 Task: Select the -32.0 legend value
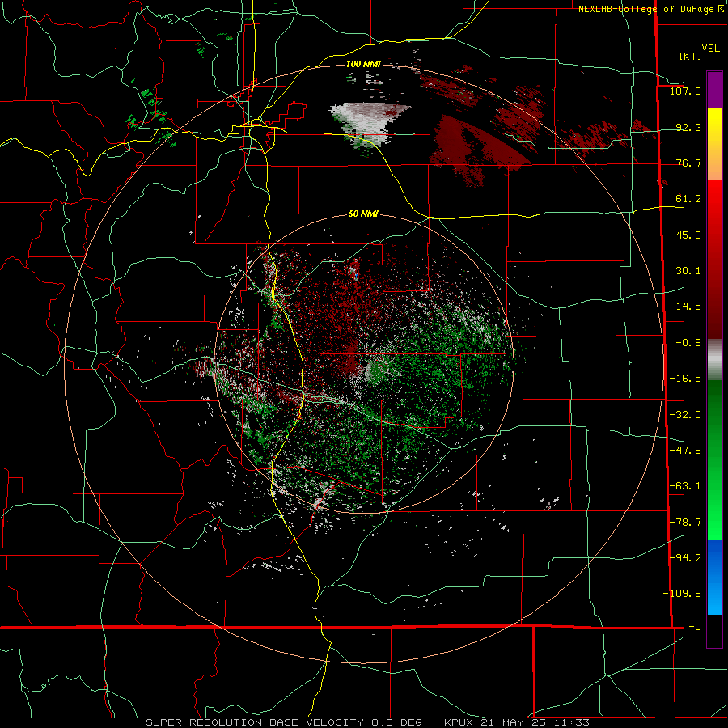coord(685,415)
